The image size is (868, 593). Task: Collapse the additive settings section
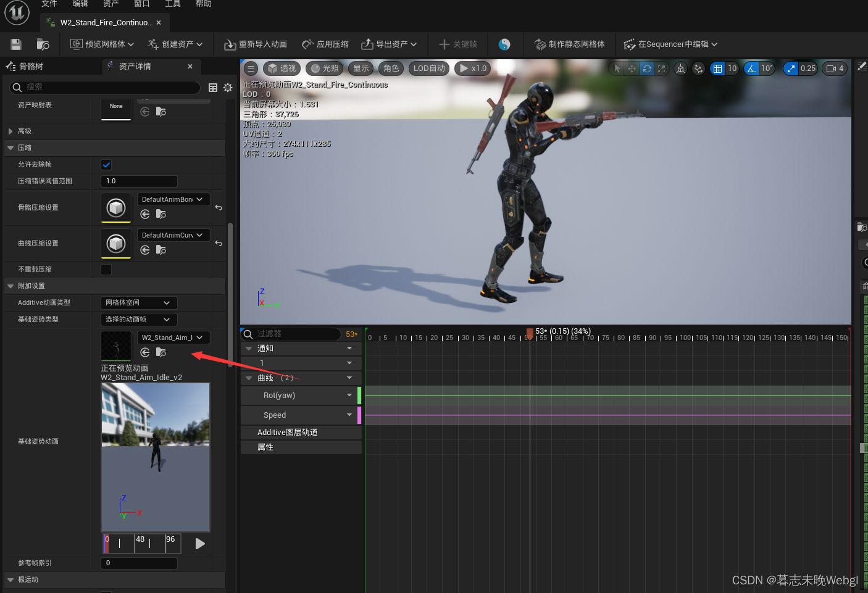[x=10, y=286]
